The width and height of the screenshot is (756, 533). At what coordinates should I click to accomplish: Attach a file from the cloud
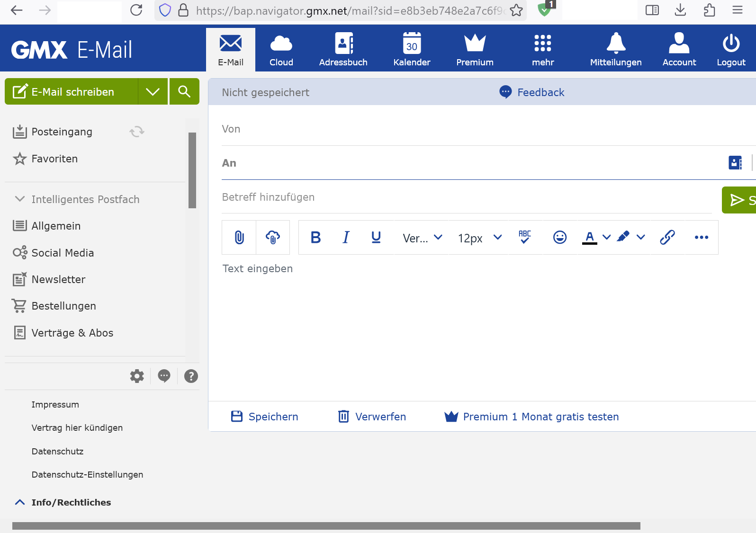pyautogui.click(x=273, y=237)
